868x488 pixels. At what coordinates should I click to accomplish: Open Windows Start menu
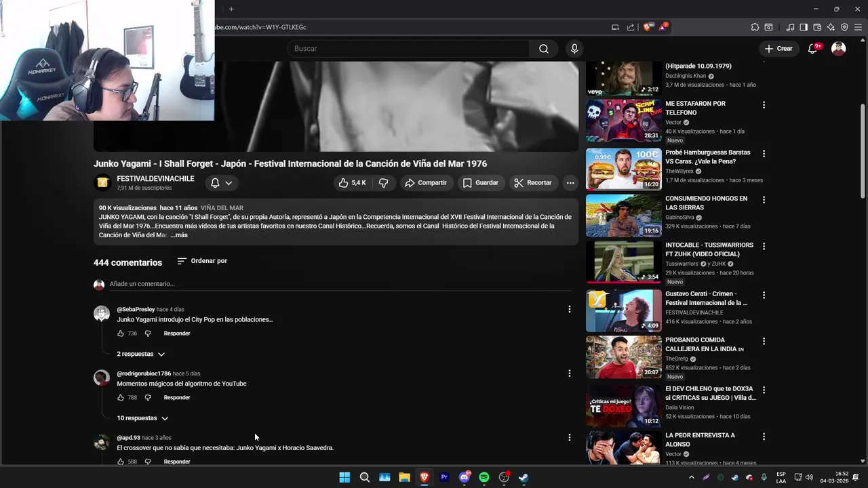coord(344,477)
